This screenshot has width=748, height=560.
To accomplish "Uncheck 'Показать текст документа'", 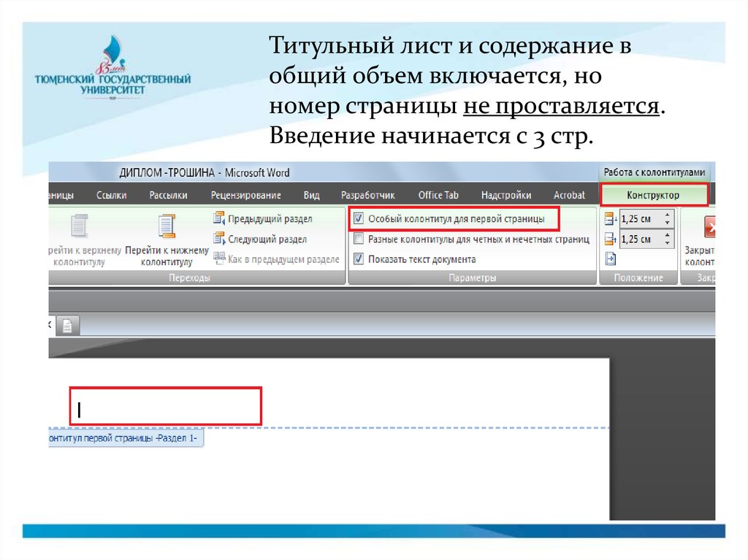I will coord(358,258).
